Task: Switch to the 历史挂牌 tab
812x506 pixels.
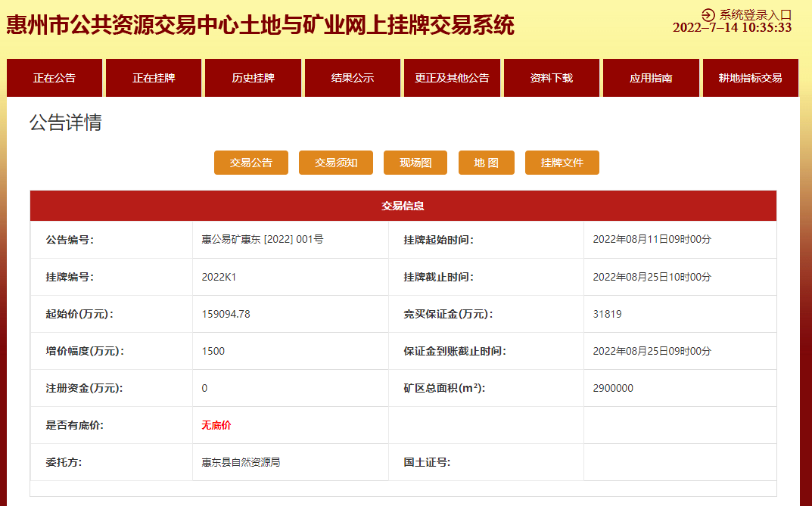Action: pos(253,77)
